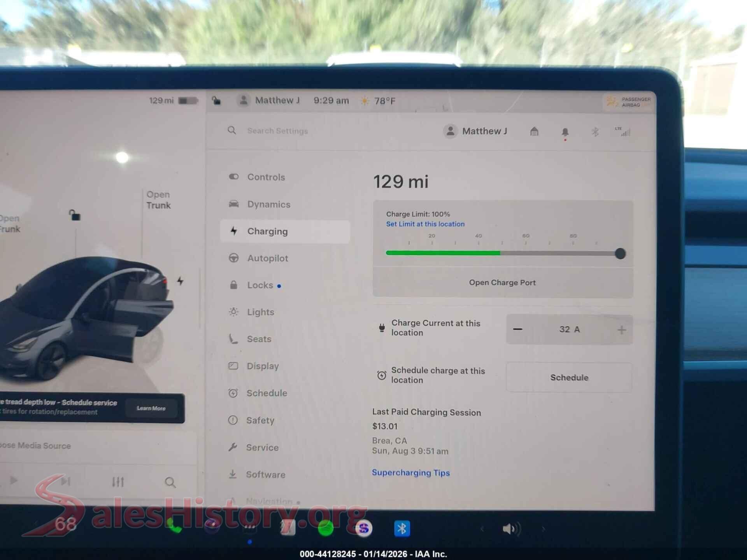Tap Open Trunk on the car view
Viewport: 747px width, 560px height.
coord(158,200)
